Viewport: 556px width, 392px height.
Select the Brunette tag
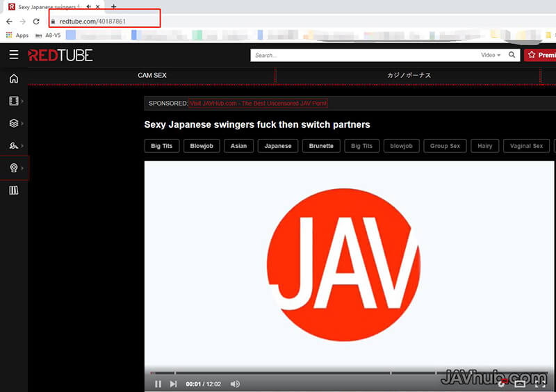(321, 146)
